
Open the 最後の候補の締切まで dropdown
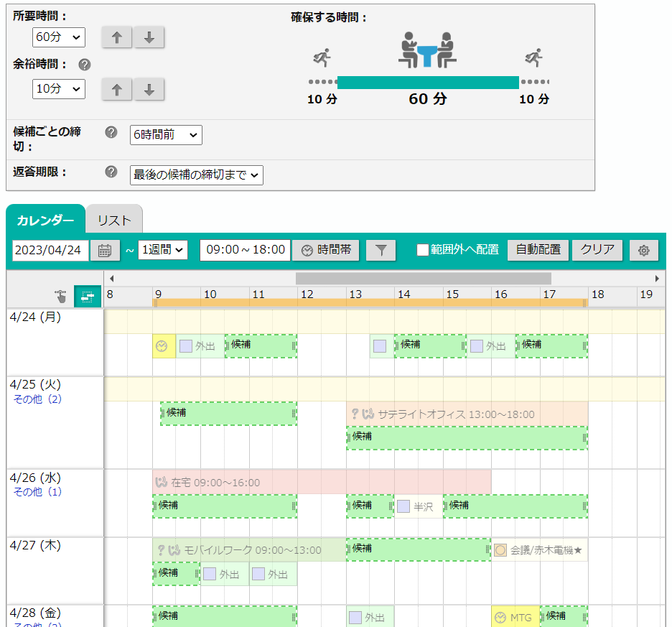196,175
